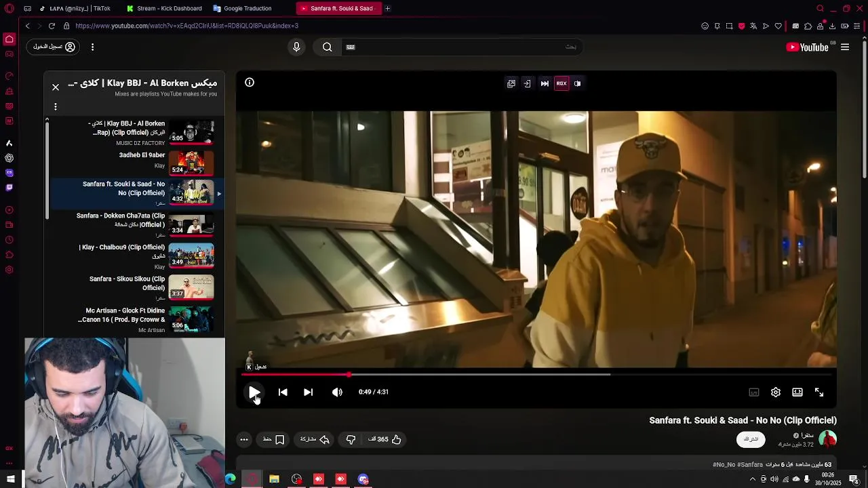
Task: Toggle the side-panel layout icon on video
Action: click(578, 83)
